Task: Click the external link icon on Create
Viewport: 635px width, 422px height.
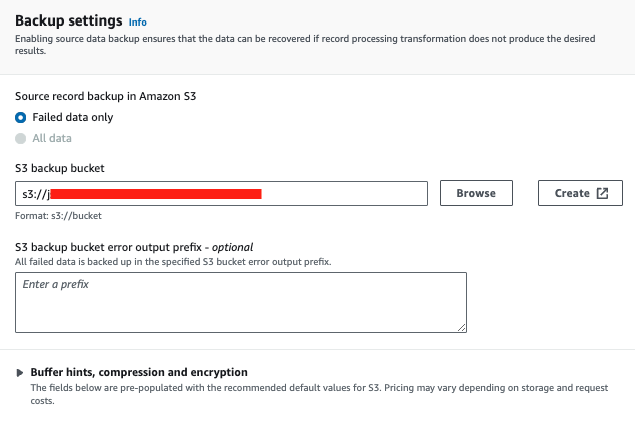Action: (602, 193)
